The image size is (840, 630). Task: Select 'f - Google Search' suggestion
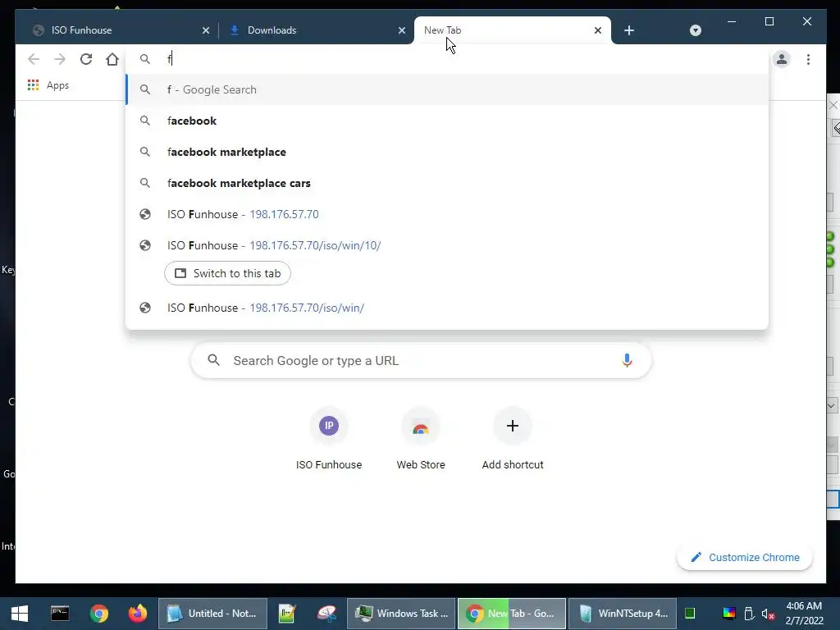[x=447, y=89]
